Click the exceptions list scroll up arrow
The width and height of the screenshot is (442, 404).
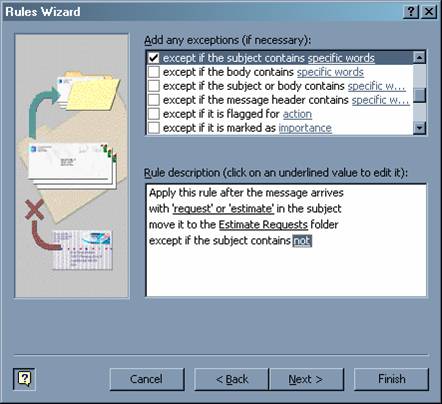(420, 57)
